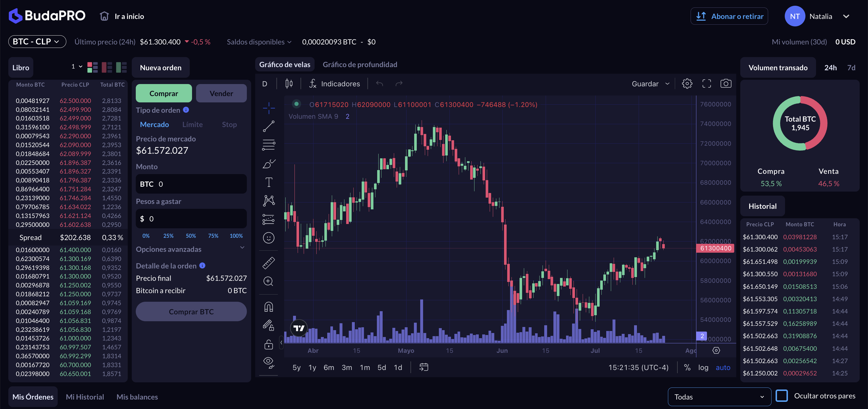Hide all drawings with eye icon

pyautogui.click(x=269, y=363)
